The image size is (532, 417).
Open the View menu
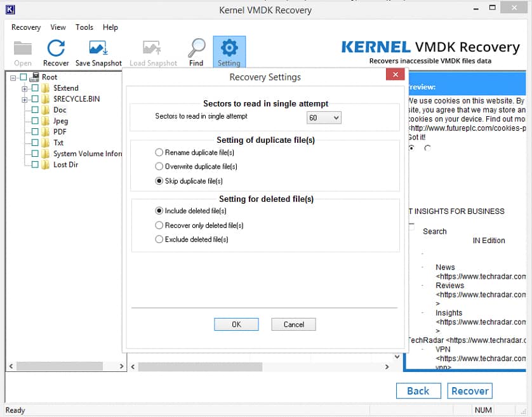58,27
